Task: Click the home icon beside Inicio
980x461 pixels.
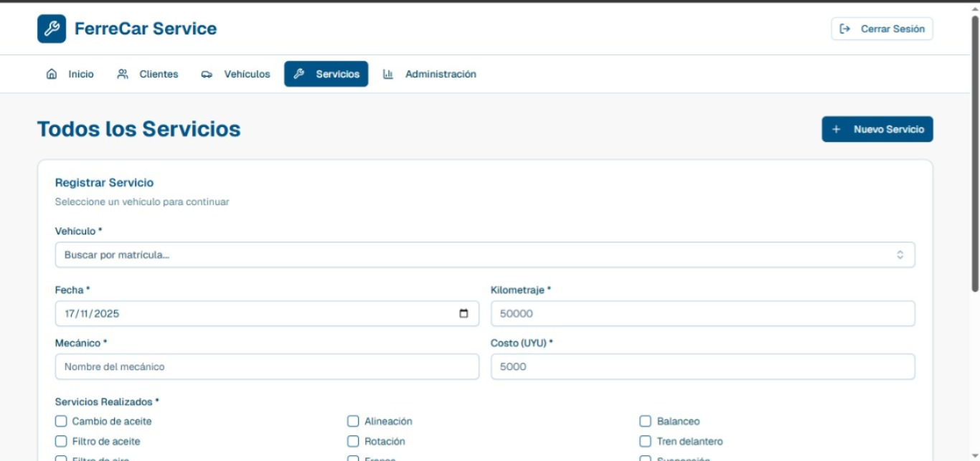Action: [52, 74]
